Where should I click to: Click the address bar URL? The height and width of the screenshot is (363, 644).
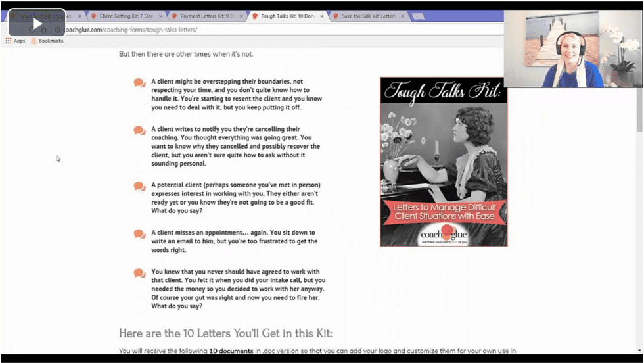click(x=131, y=30)
